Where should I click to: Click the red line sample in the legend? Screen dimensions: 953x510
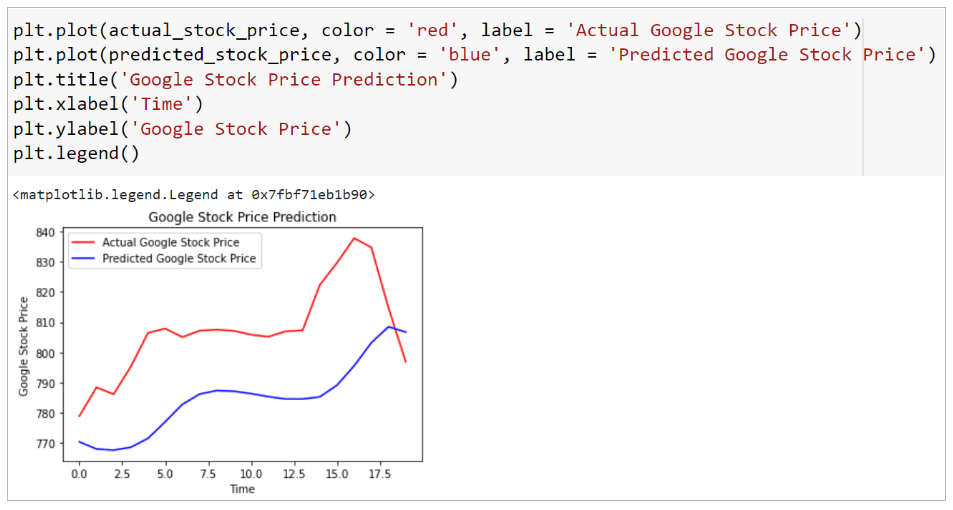pyautogui.click(x=83, y=242)
